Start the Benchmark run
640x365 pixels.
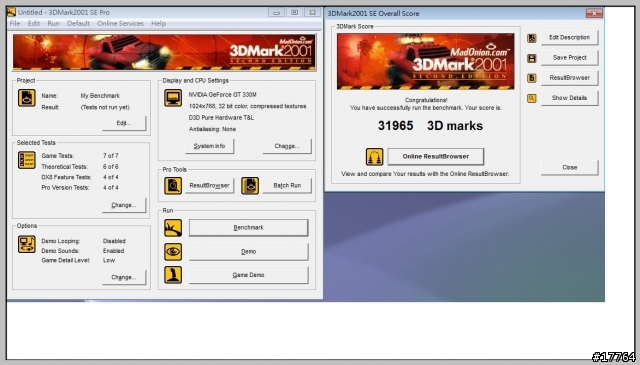[x=248, y=228]
